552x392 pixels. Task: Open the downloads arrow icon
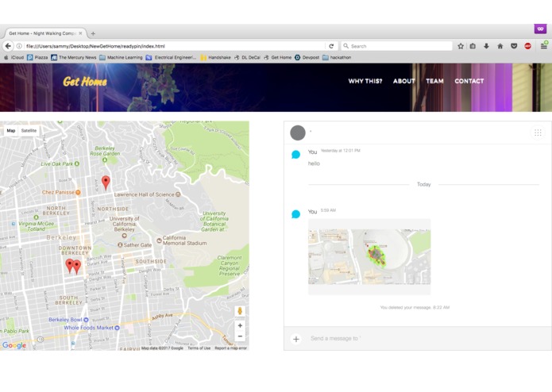click(486, 46)
